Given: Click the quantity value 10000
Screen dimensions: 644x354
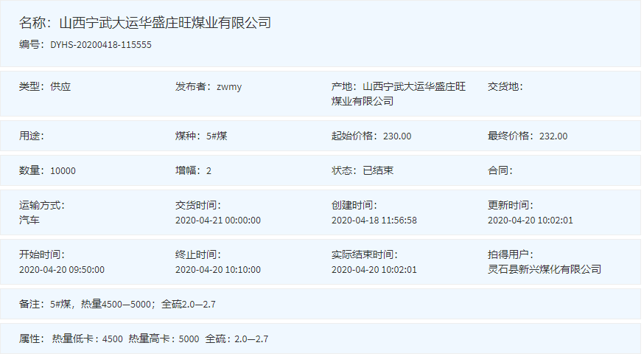Looking at the screenshot, I should (x=63, y=170).
